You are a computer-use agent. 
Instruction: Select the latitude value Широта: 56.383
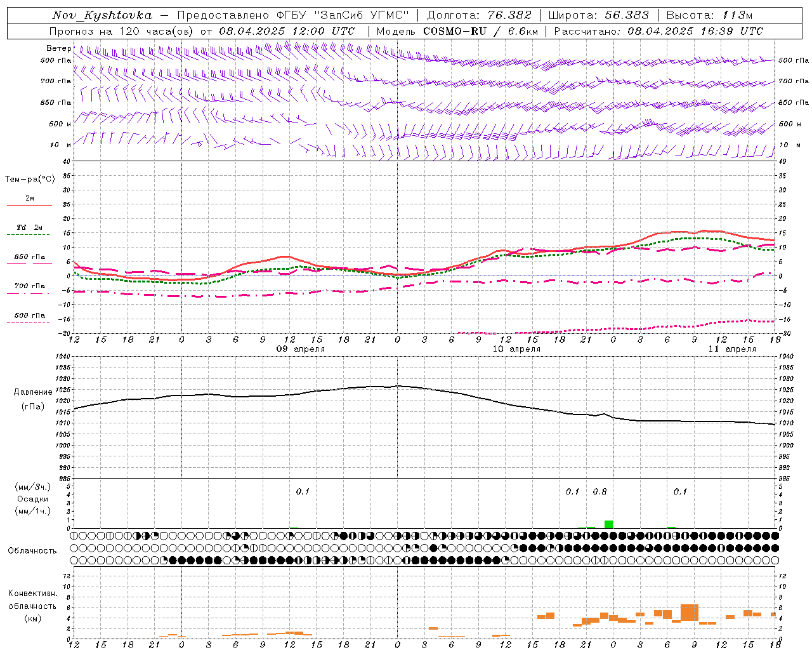[x=599, y=15]
